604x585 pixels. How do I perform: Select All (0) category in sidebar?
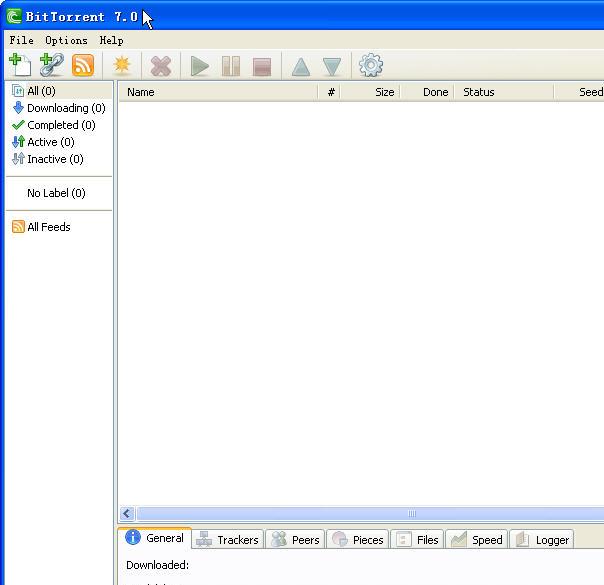[60, 91]
